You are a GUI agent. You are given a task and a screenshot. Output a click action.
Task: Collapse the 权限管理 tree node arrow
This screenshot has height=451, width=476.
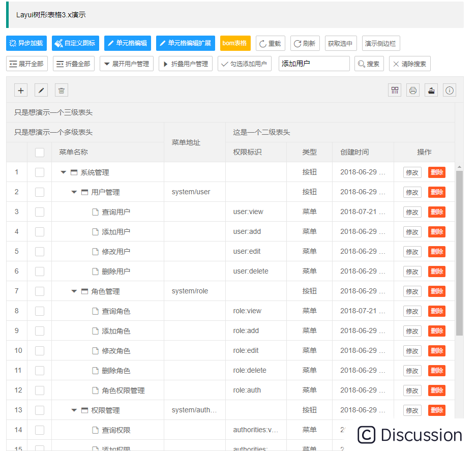(74, 410)
